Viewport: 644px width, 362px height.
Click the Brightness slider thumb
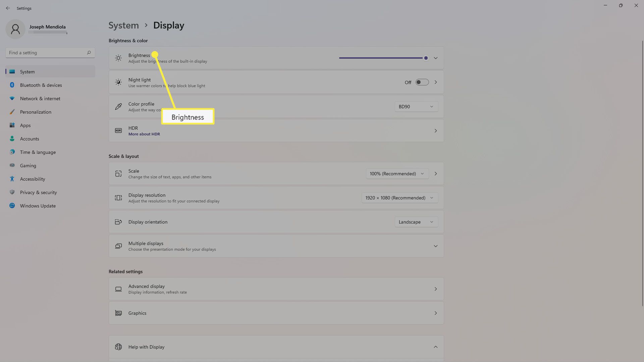pos(426,58)
